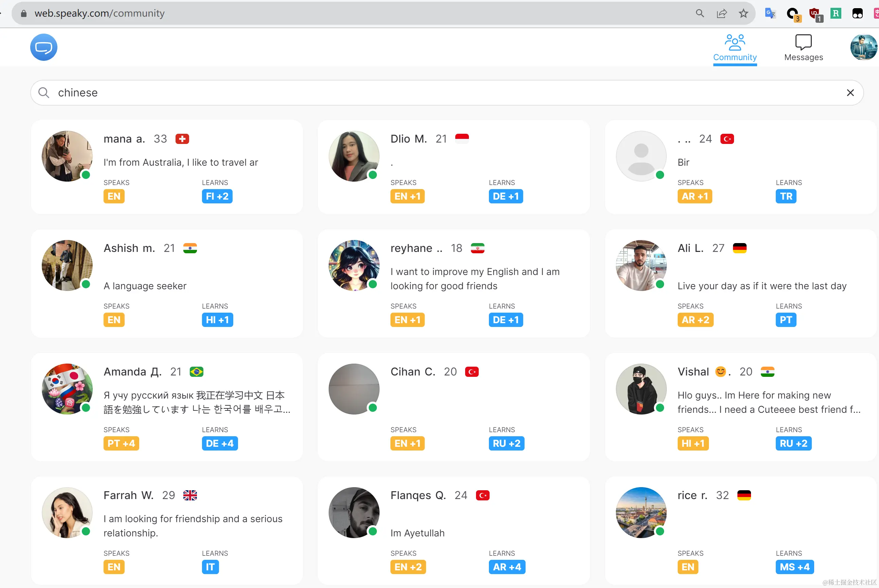Click the Speaky logo
This screenshot has width=879, height=588.
43,47
